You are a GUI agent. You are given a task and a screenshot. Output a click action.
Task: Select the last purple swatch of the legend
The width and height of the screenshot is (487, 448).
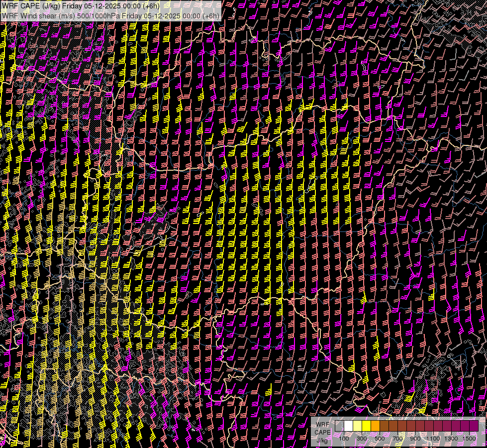coord(474,426)
